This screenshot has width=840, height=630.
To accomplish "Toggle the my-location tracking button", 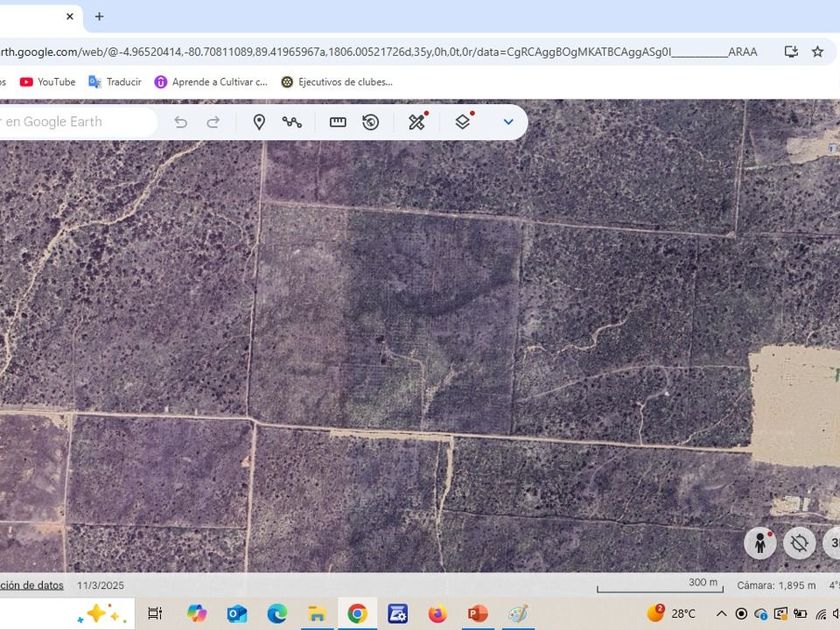I will [799, 543].
